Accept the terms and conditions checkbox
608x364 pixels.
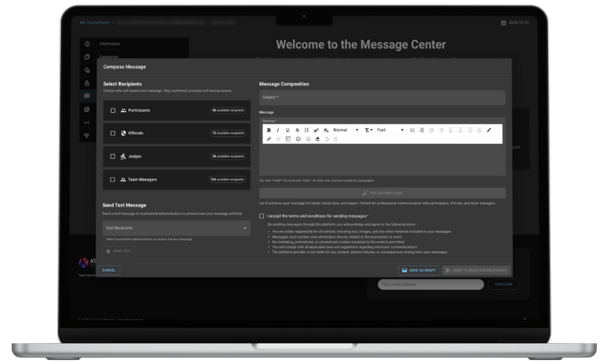click(262, 215)
